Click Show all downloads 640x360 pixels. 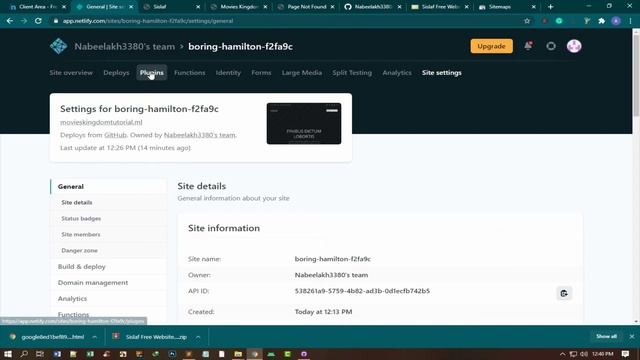pyautogui.click(x=606, y=336)
